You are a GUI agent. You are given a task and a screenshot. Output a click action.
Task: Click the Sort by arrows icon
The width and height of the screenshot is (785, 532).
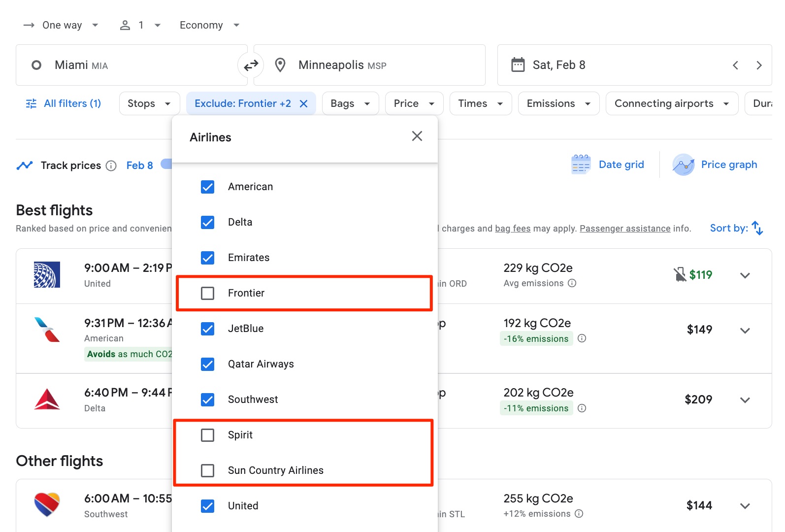(x=757, y=228)
